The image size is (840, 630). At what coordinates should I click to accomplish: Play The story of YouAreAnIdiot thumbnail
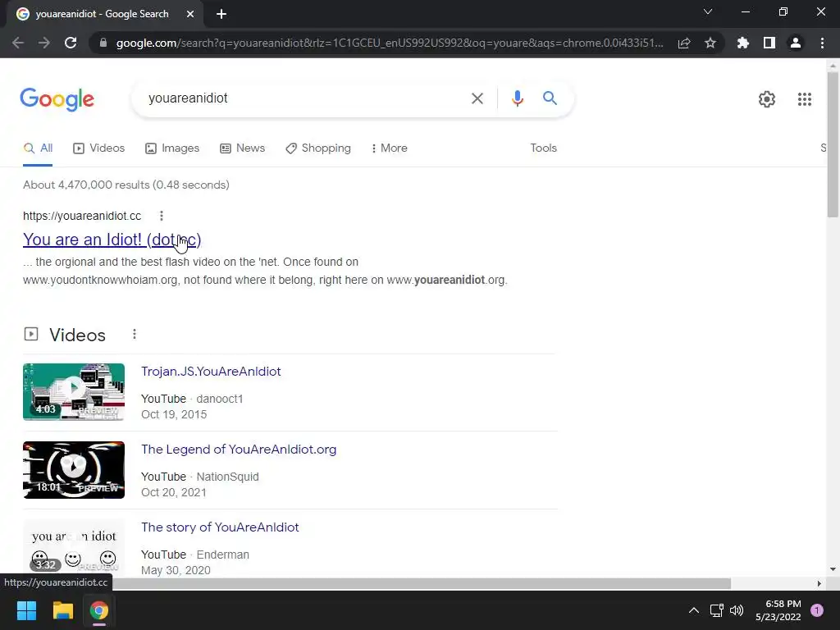click(74, 547)
